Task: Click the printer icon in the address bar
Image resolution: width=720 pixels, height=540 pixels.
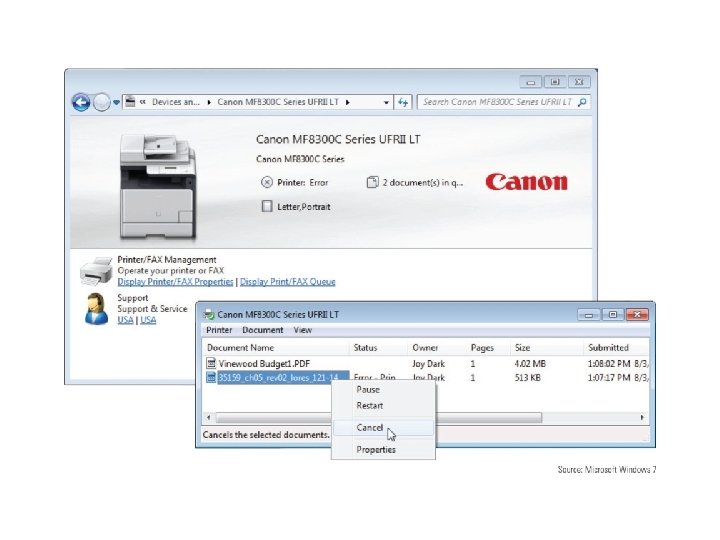Action: point(130,101)
